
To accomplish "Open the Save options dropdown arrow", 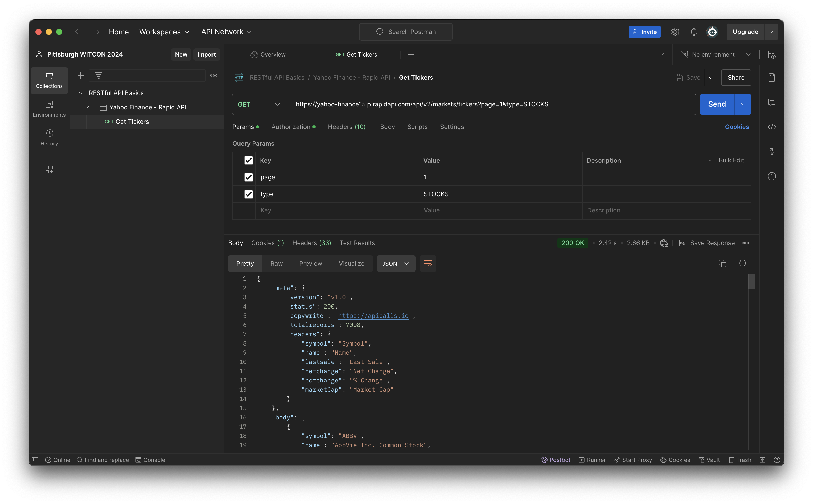I will (x=710, y=77).
